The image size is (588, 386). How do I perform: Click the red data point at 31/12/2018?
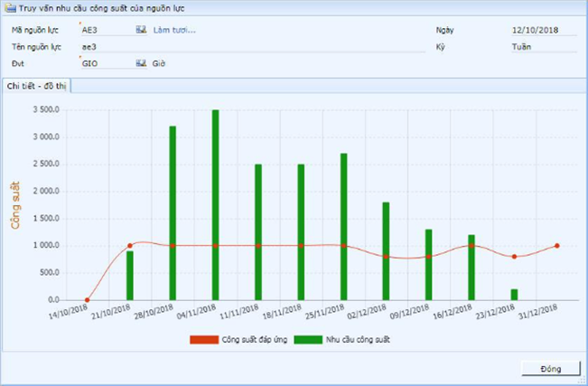pos(556,246)
